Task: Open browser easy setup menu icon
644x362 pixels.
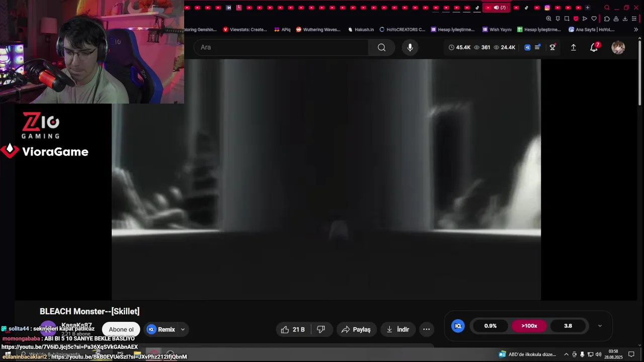Action: point(634,19)
